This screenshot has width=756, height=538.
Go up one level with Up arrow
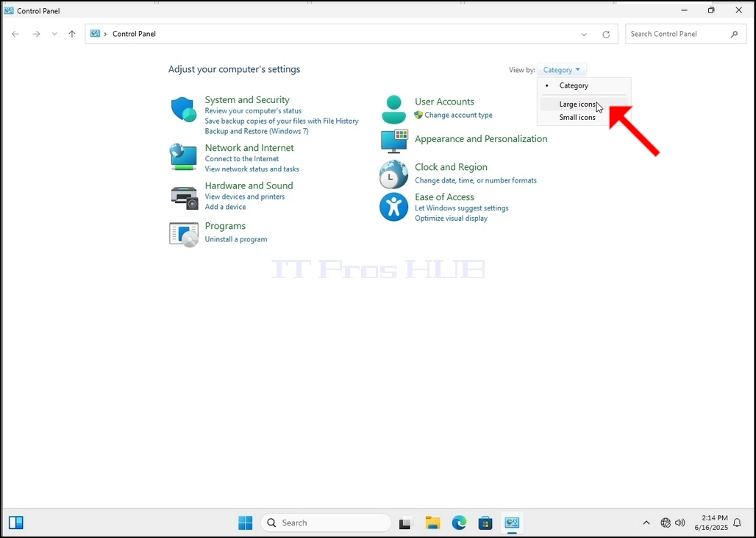[72, 34]
